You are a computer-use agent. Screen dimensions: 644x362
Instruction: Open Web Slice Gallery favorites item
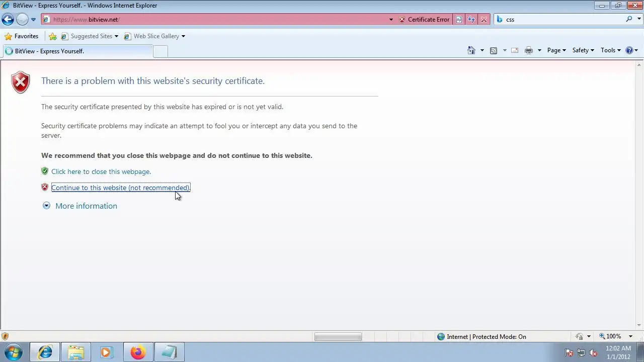point(154,36)
